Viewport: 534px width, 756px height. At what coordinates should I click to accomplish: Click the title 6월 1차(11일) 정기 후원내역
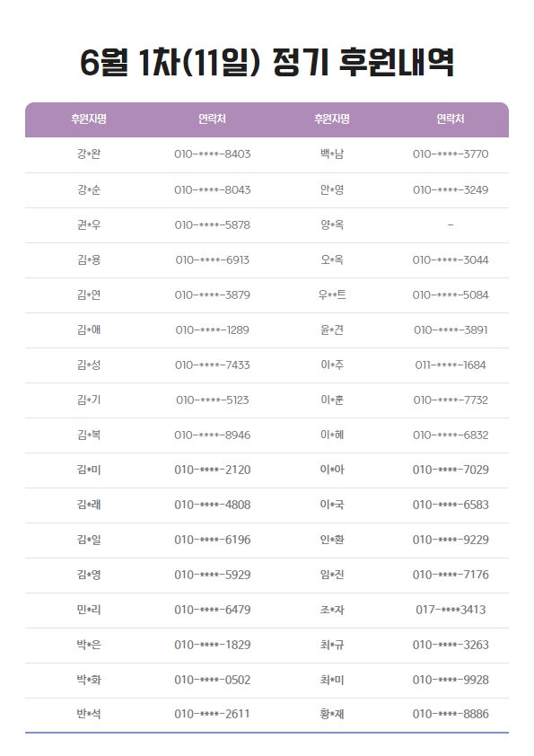click(267, 63)
